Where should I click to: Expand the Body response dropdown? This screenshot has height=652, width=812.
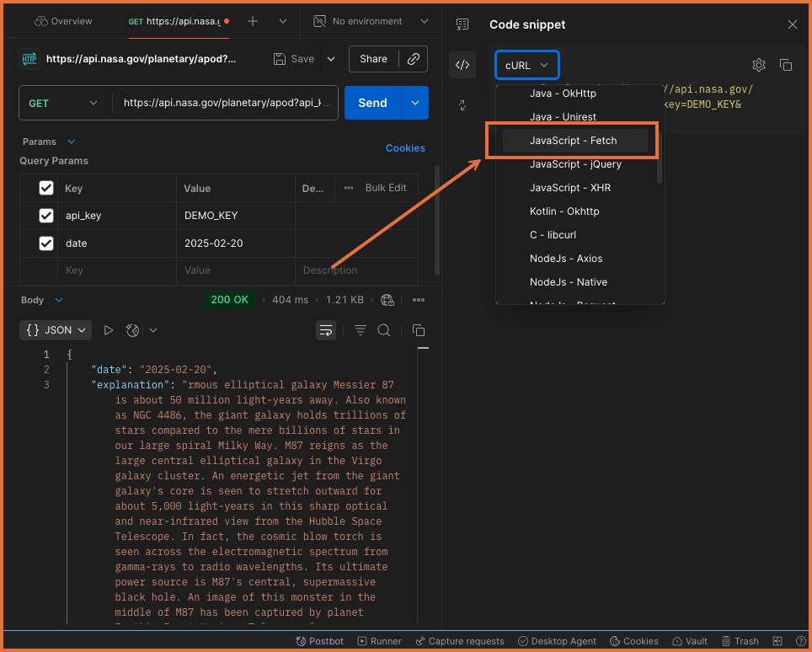point(59,300)
